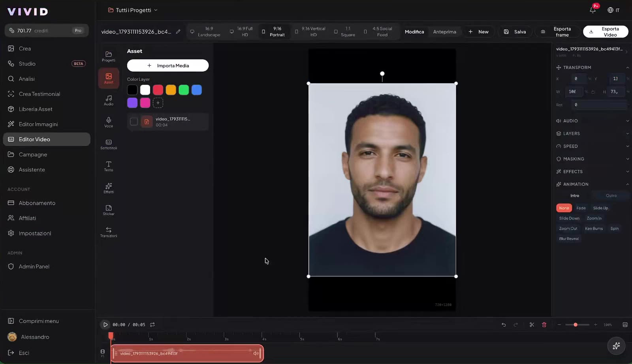The image size is (632, 364).
Task: Click the Rot rotation input field
Action: tap(599, 105)
